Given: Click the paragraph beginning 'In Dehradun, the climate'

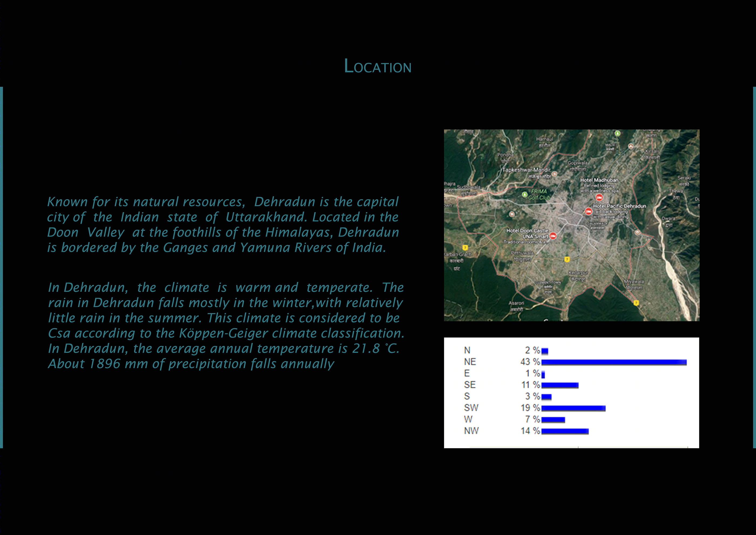Looking at the screenshot, I should pos(226,325).
